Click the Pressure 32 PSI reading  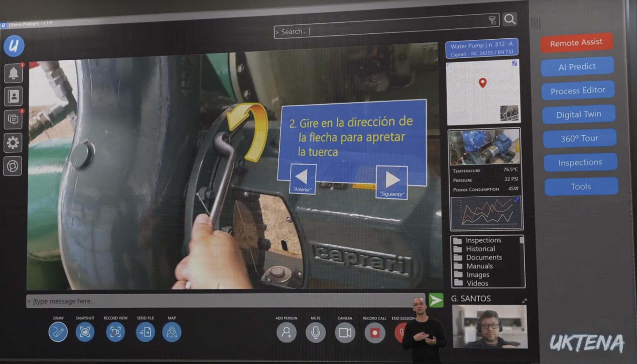click(x=485, y=180)
